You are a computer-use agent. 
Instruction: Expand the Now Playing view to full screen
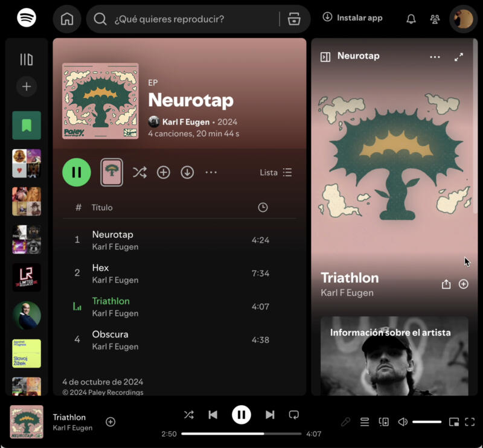click(x=459, y=57)
